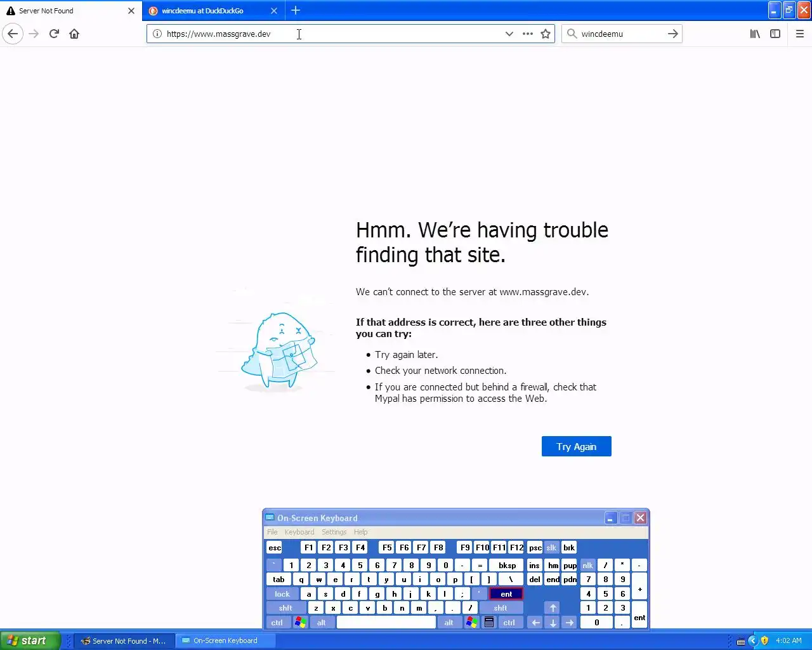
Task: Toggle the sidebar icon
Action: [x=775, y=34]
